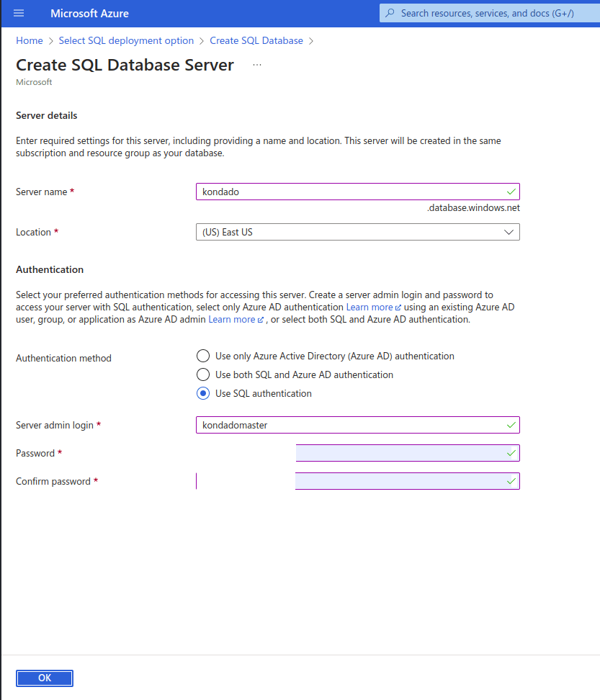Click the search magnifier icon
The height and width of the screenshot is (700, 600).
pos(390,13)
